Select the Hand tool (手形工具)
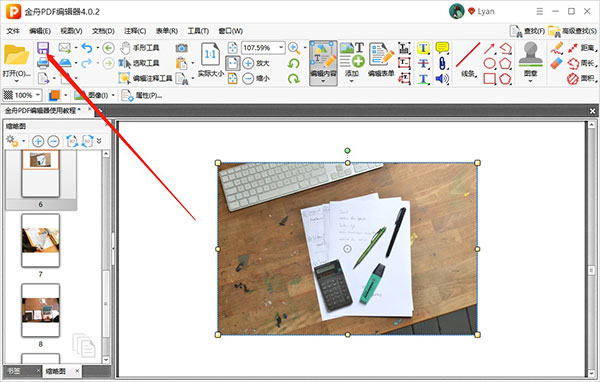 tap(140, 48)
